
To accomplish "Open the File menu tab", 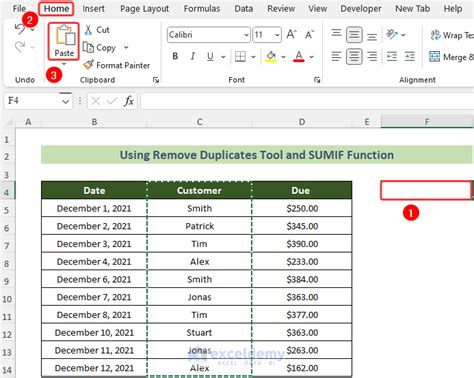I will [19, 9].
